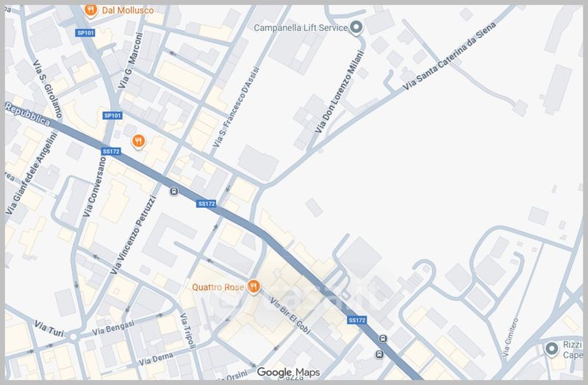Open the Google Maps logo link

pyautogui.click(x=288, y=373)
